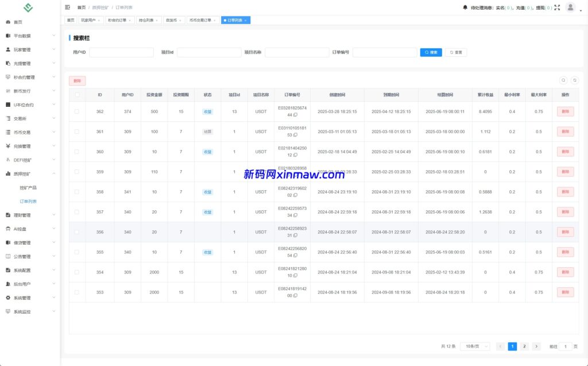Select the checkbox for row ID 356

pos(77,232)
